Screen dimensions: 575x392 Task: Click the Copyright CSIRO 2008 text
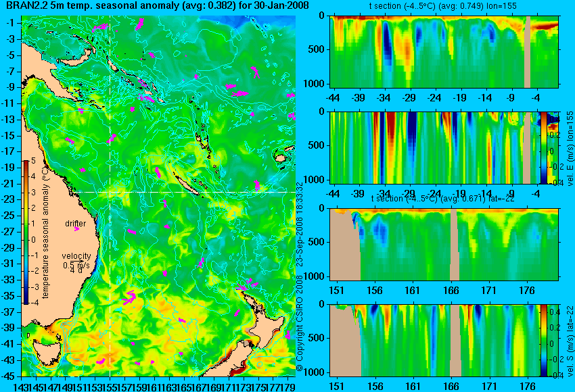click(300, 323)
